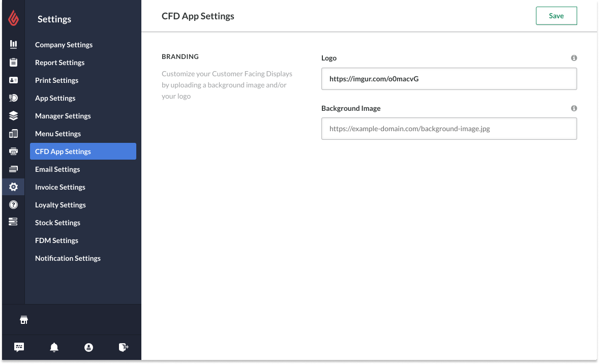
Task: Open Notification Settings
Action: coord(68,258)
